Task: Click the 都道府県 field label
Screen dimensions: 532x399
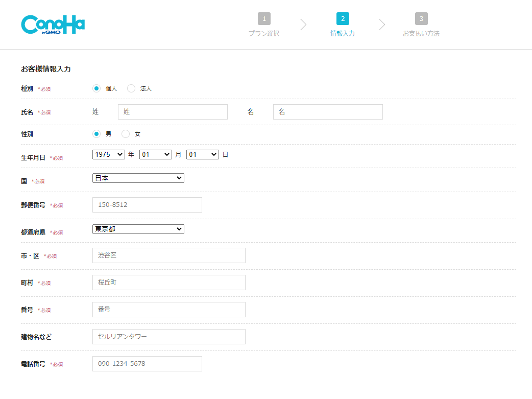Action: 33,232
